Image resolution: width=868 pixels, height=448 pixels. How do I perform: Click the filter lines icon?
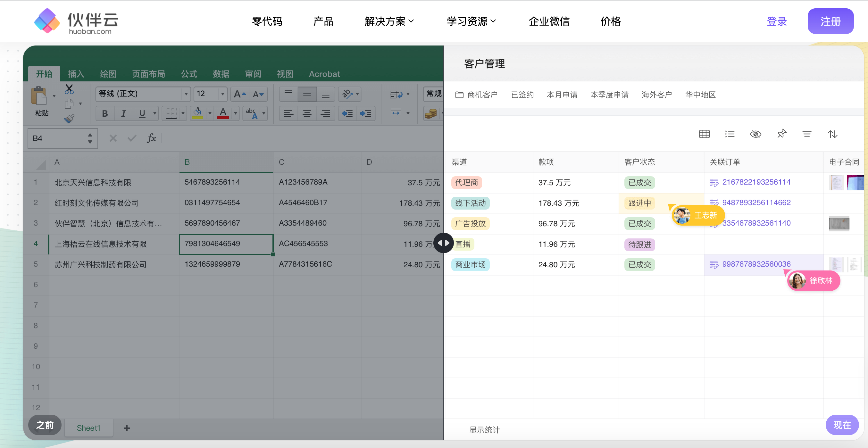[807, 134]
